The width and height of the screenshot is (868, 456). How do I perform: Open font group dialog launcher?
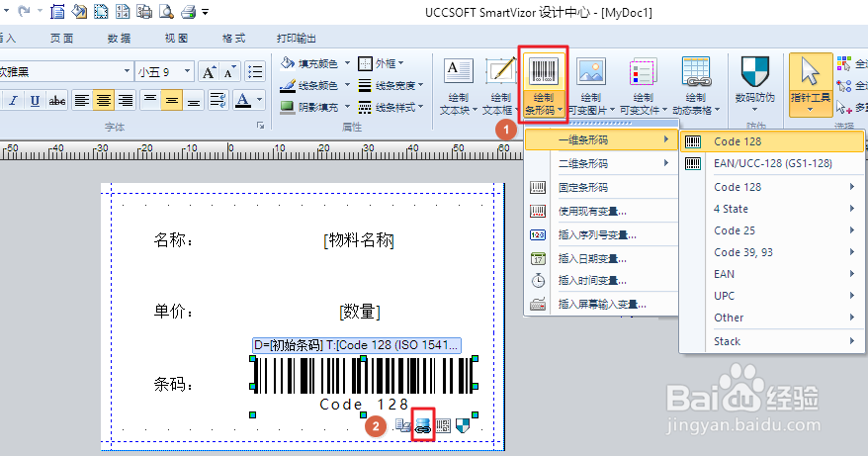pyautogui.click(x=260, y=127)
